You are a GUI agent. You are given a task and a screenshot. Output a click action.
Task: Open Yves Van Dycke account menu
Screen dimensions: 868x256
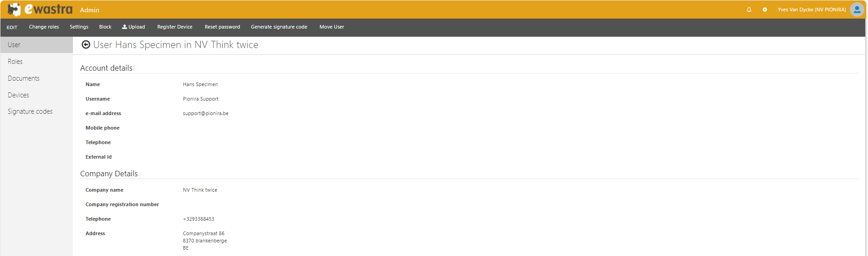(811, 10)
